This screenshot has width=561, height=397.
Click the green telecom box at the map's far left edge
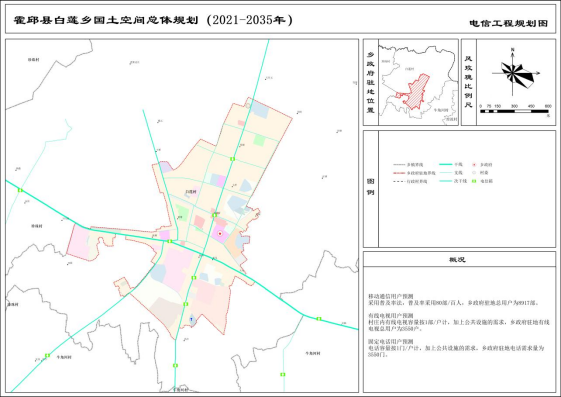point(20,190)
